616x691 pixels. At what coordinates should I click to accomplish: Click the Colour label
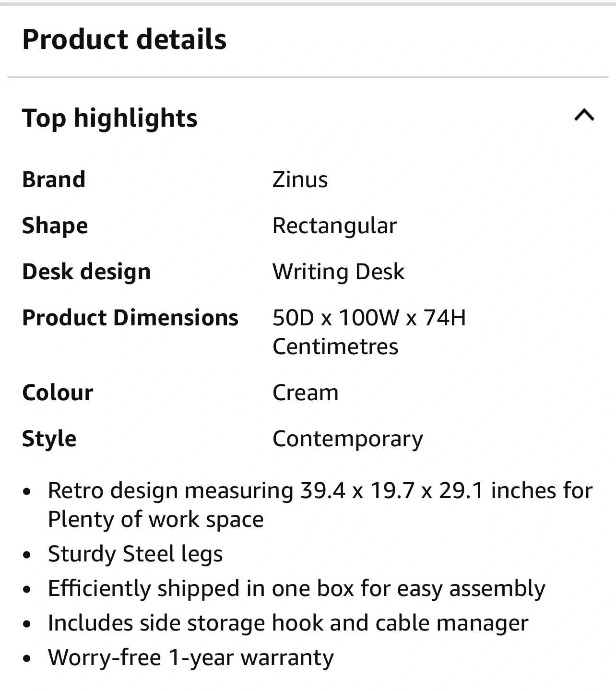point(58,393)
